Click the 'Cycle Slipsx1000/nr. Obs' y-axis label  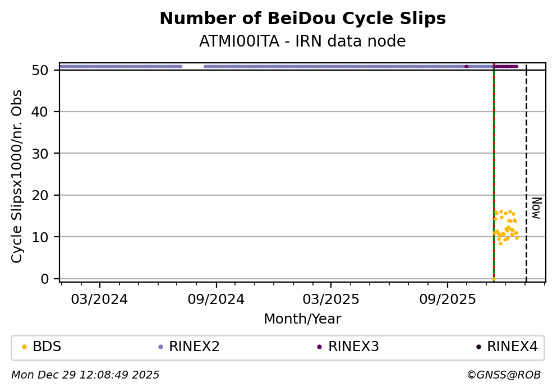(17, 176)
